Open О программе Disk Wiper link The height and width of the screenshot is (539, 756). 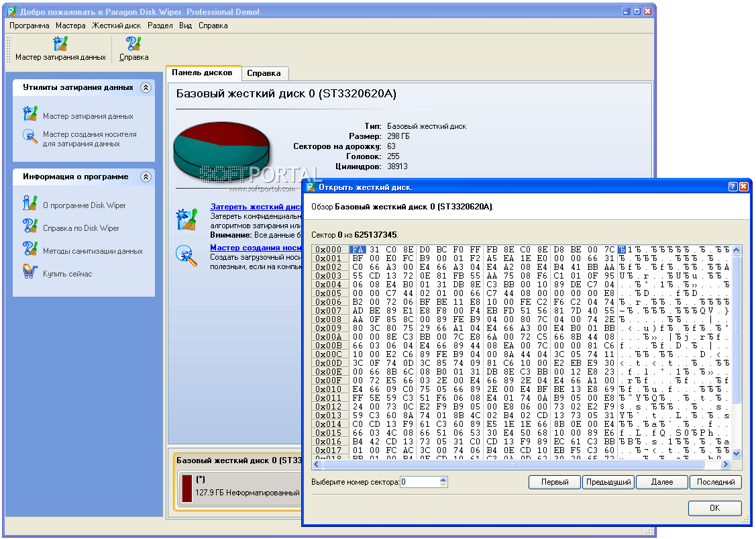85,205
